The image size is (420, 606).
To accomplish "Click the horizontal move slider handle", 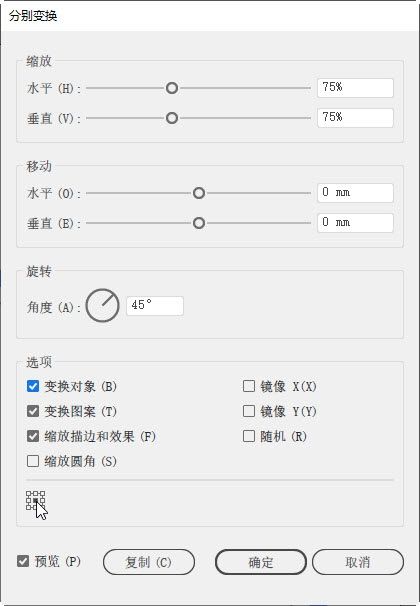I will 199,193.
